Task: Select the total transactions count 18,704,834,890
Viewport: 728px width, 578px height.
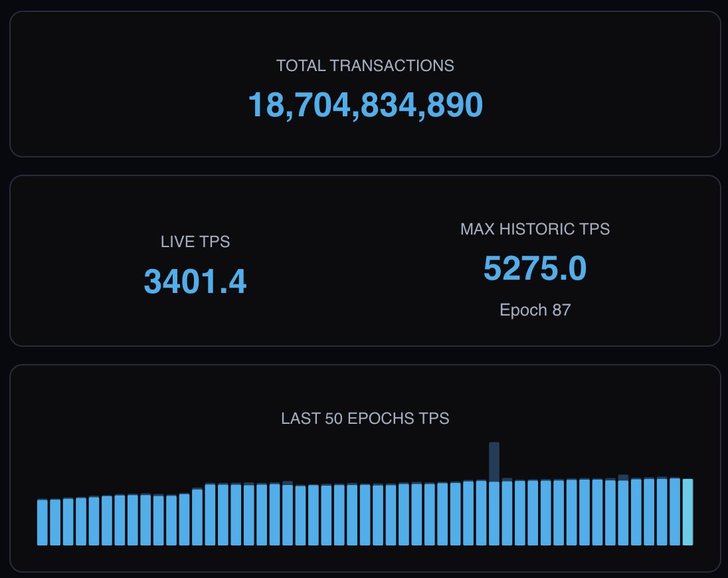Action: tap(364, 104)
